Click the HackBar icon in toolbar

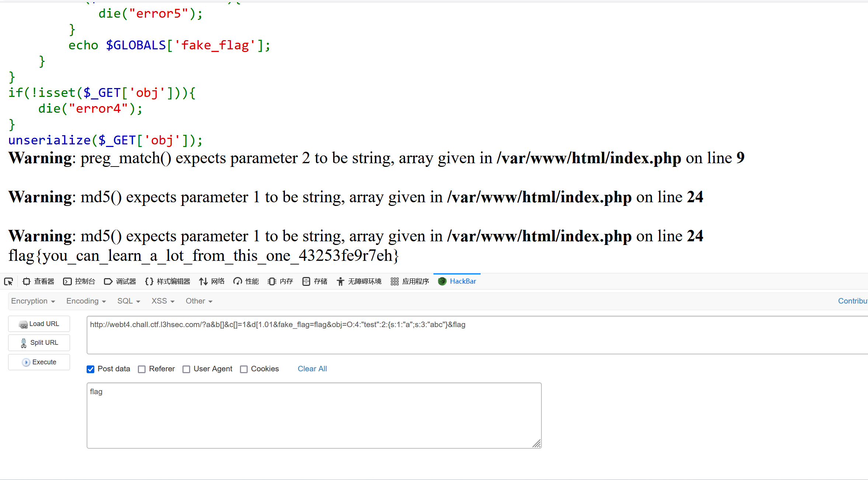click(x=442, y=281)
